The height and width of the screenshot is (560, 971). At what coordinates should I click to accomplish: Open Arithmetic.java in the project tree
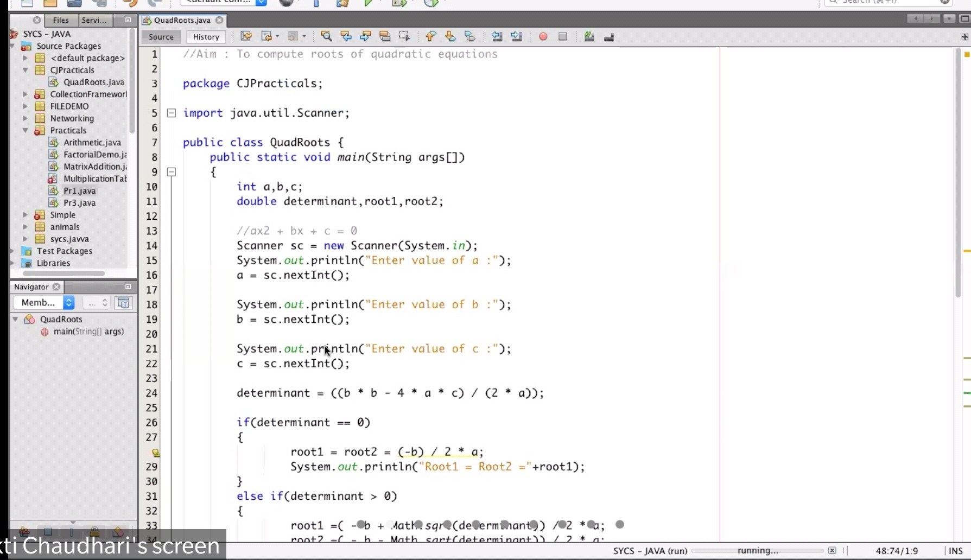(92, 142)
